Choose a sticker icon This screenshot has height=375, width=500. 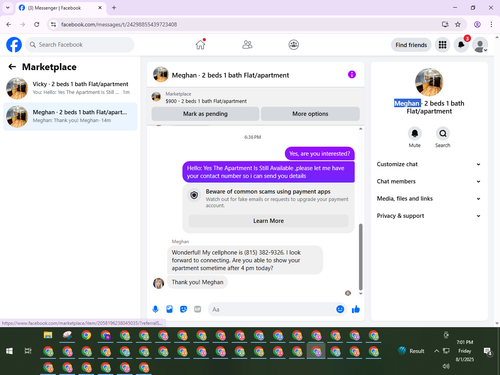click(183, 309)
